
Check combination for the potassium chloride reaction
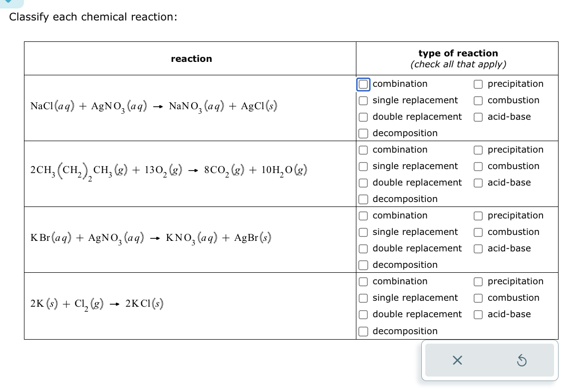coord(363,282)
